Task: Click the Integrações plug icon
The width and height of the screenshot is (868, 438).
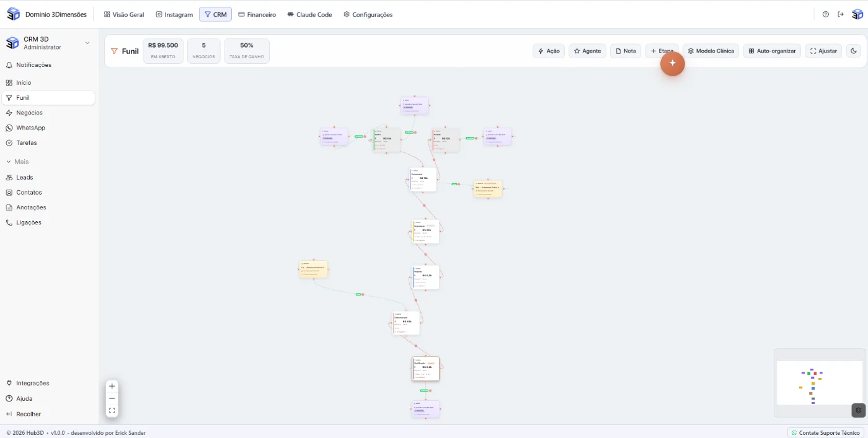Action: coord(9,383)
